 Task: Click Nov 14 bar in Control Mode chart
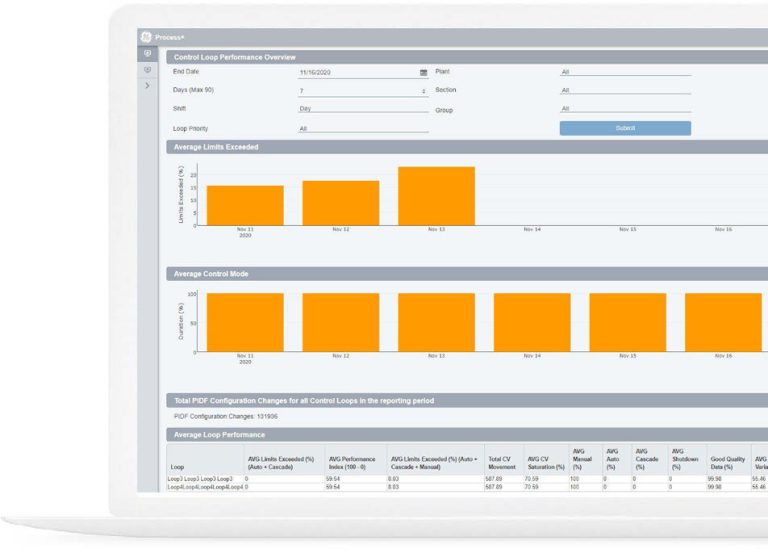coord(532,322)
